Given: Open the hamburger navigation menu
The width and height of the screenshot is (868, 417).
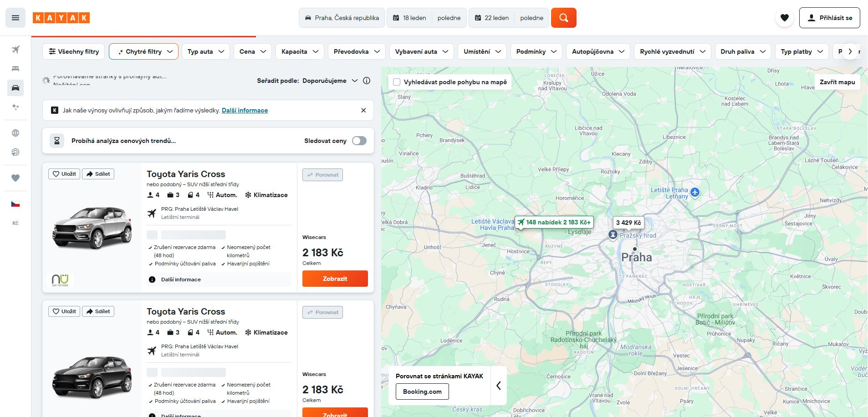Looking at the screenshot, I should click(15, 18).
